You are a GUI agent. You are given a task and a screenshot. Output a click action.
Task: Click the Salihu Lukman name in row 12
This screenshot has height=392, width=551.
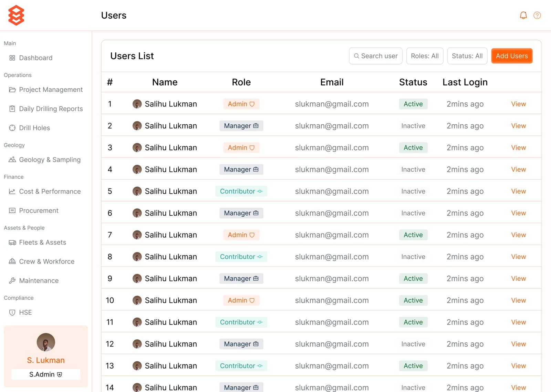pos(171,344)
